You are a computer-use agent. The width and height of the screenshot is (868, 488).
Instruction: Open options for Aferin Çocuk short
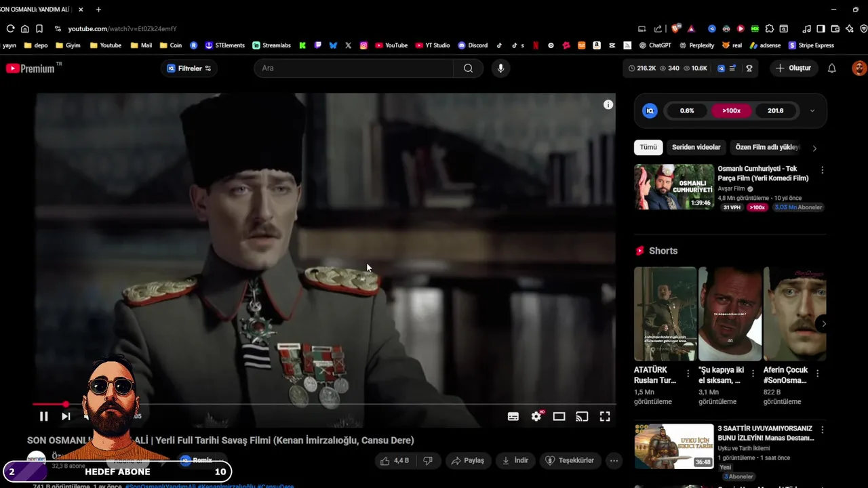coord(817,373)
